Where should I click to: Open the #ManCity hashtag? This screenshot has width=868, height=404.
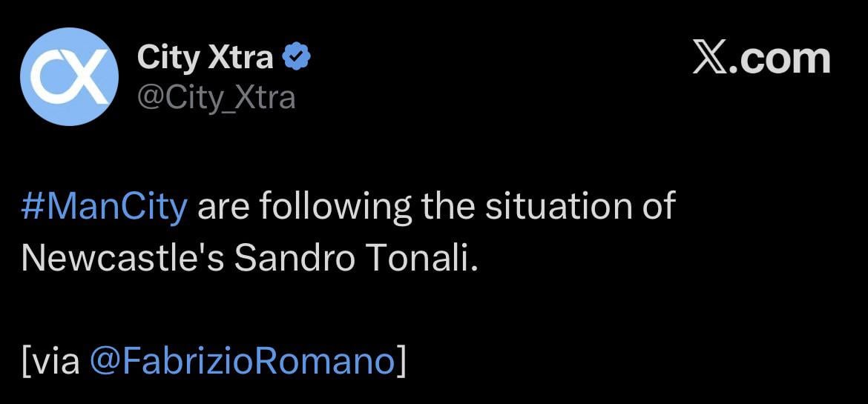pos(104,207)
